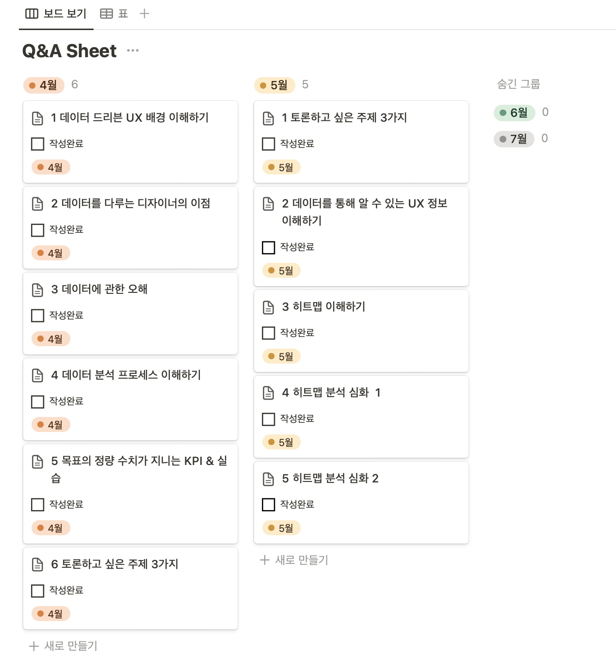Image resolution: width=616 pixels, height=672 pixels.
Task: Click the plus icon to add a new view
Action: point(144,13)
